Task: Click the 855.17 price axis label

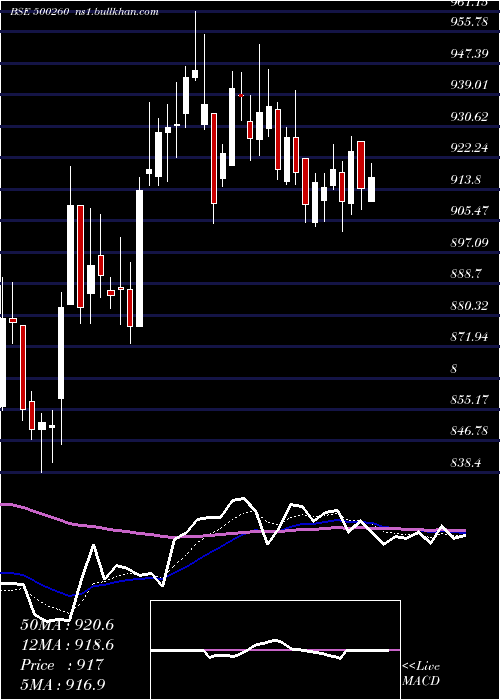Action: (x=469, y=400)
